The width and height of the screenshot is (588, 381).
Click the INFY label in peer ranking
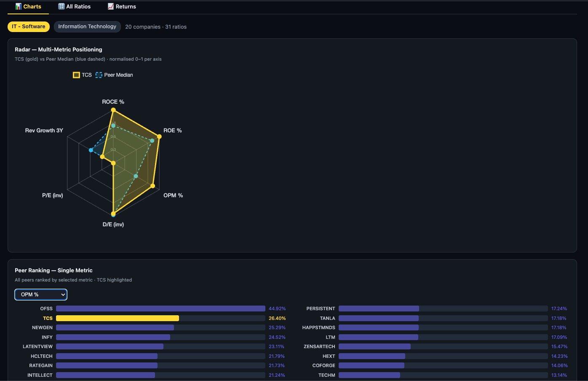coord(47,337)
